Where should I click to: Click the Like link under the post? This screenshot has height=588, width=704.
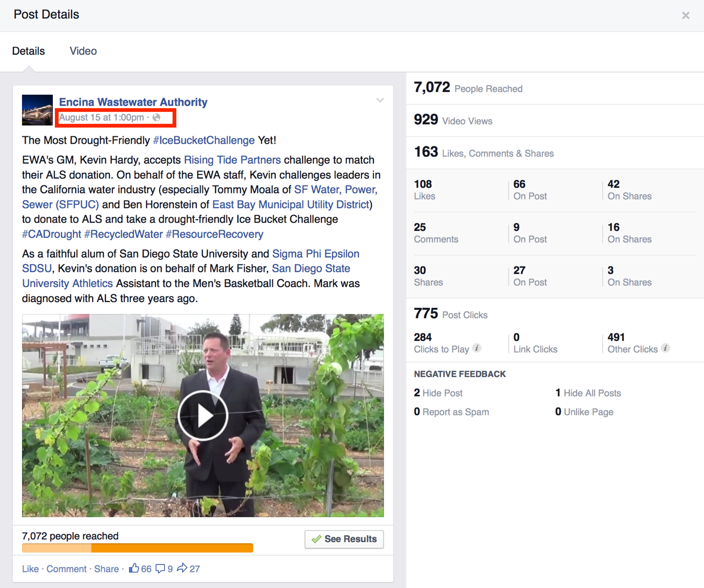(30, 569)
